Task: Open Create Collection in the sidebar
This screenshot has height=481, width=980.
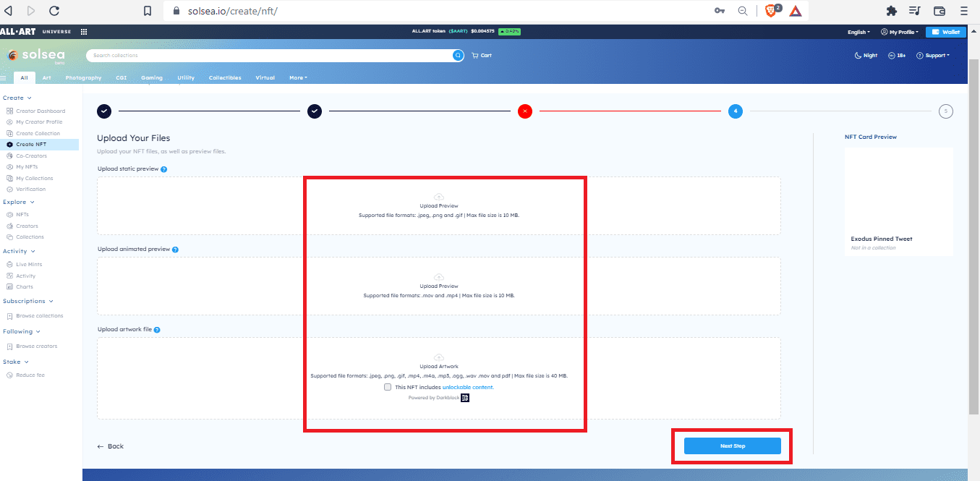Action: tap(38, 134)
